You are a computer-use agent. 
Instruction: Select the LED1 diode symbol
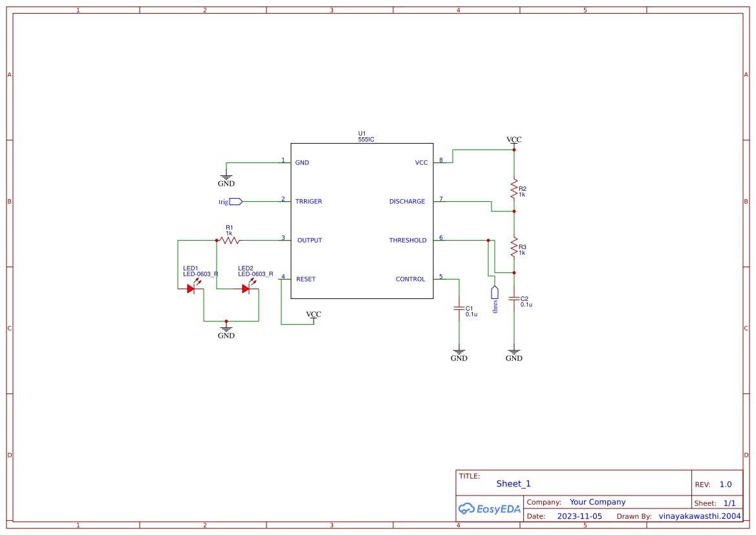coord(191,289)
